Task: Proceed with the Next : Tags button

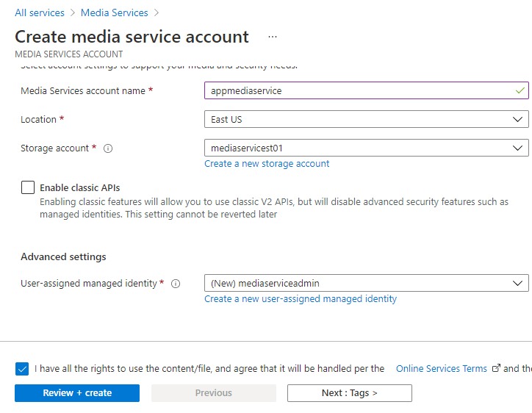Action: [x=349, y=393]
